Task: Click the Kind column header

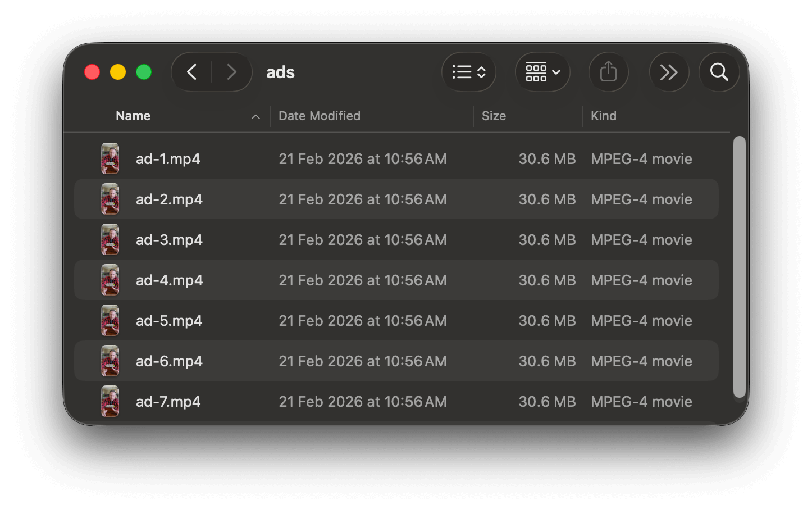Action: tap(604, 116)
